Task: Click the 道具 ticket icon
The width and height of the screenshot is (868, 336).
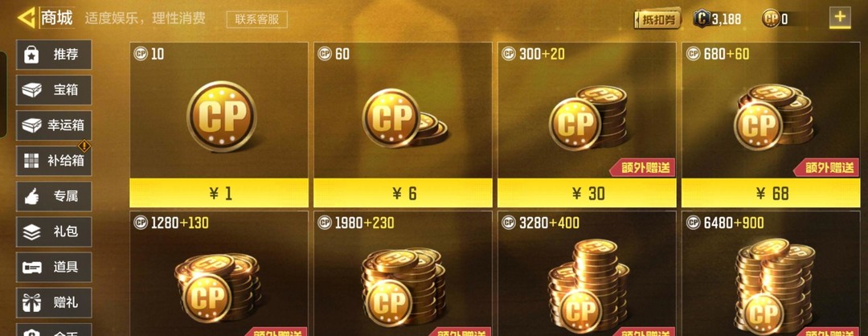Action: (31, 268)
